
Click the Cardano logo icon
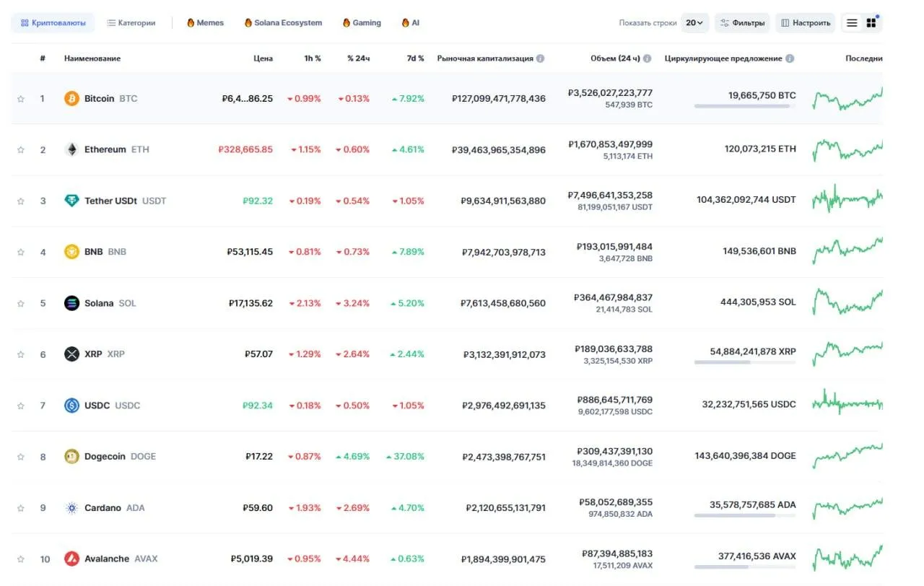tap(71, 508)
